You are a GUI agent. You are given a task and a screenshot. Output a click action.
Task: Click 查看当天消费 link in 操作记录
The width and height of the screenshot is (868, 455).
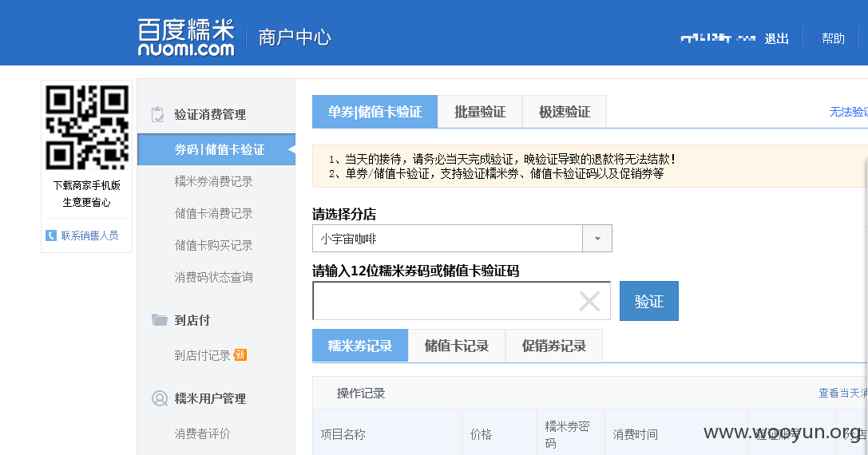point(843,393)
